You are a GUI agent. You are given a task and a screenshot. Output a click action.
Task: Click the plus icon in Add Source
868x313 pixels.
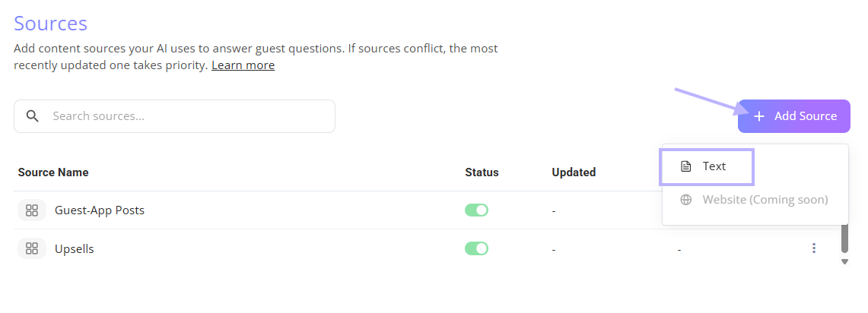click(x=759, y=116)
